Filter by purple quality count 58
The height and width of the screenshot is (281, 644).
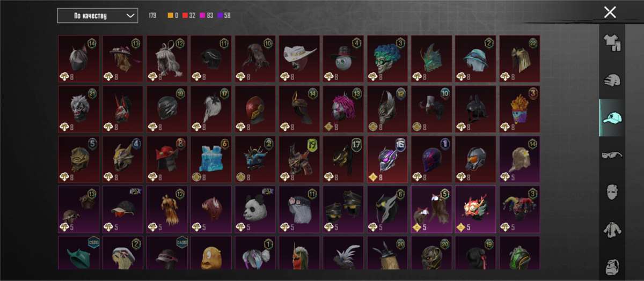pos(224,16)
